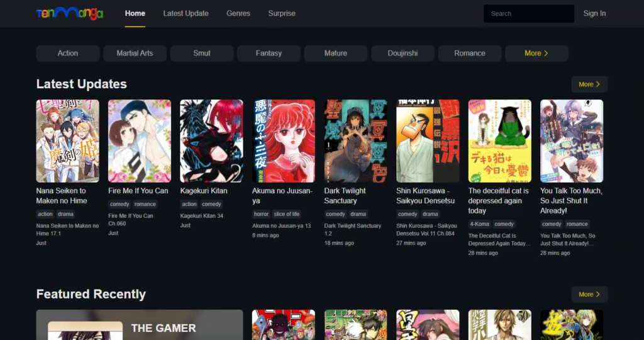
Task: Click the 4-Koma tag
Action: pyautogui.click(x=479, y=225)
